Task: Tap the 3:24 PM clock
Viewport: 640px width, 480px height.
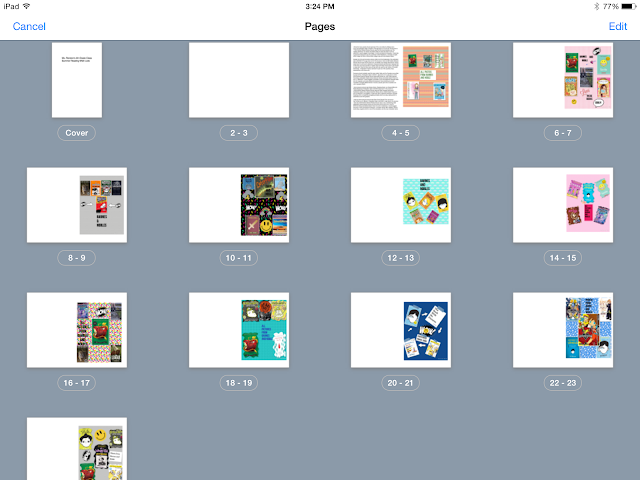Action: click(x=320, y=6)
